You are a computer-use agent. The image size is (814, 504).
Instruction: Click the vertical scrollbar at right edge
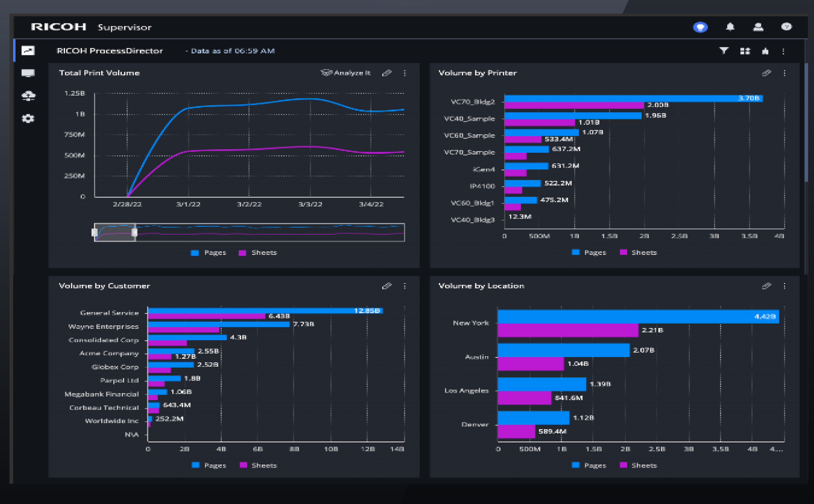[806, 122]
